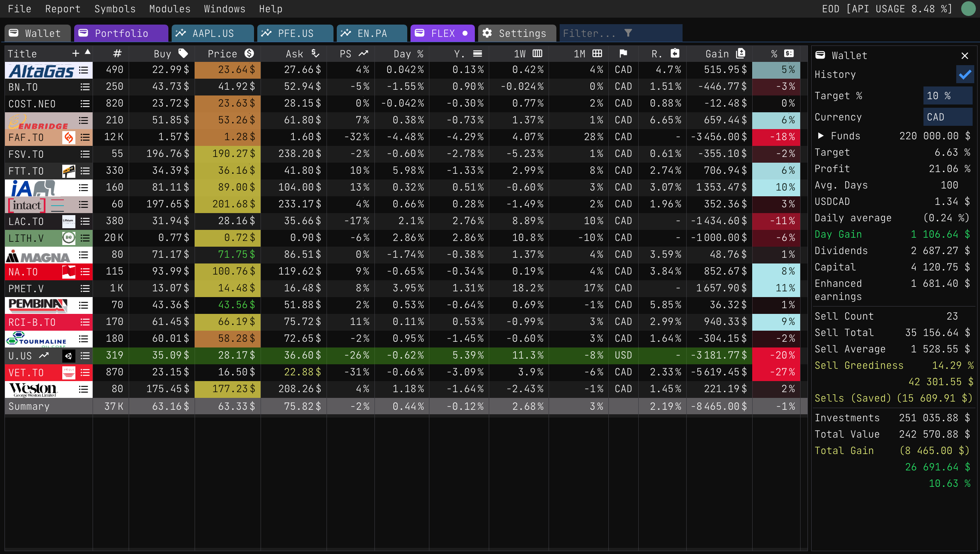Screen dimensions: 980x554
Task: Click the 1W column calendar icon
Action: click(x=538, y=53)
